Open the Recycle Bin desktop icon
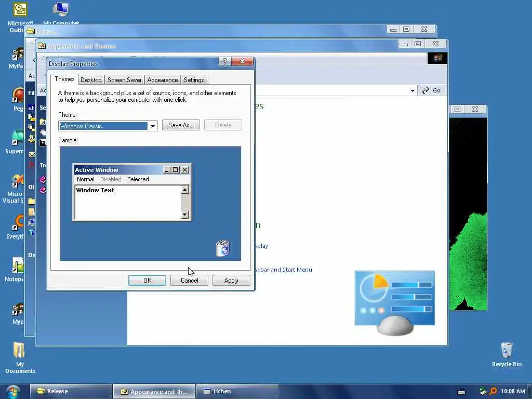532x399 pixels. pos(507,354)
